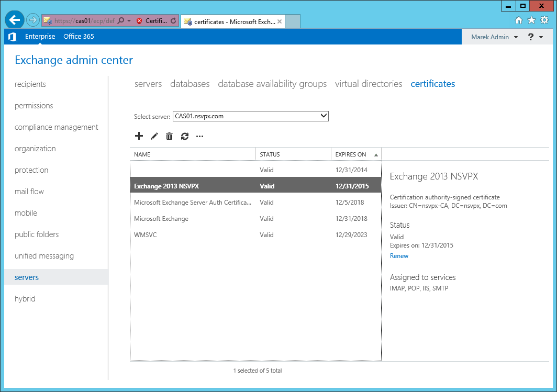The width and height of the screenshot is (557, 392).
Task: Switch to Office 365 link
Action: click(79, 37)
